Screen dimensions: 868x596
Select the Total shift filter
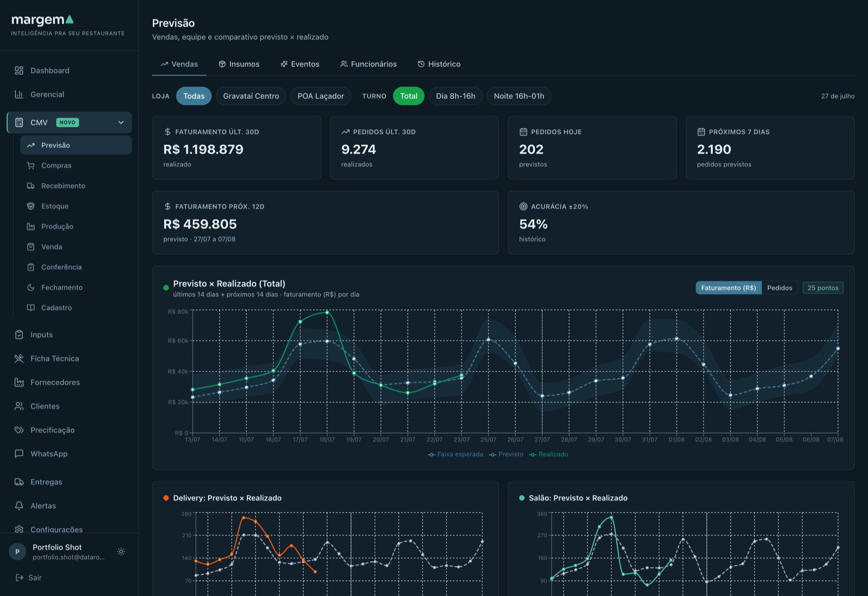pyautogui.click(x=408, y=96)
